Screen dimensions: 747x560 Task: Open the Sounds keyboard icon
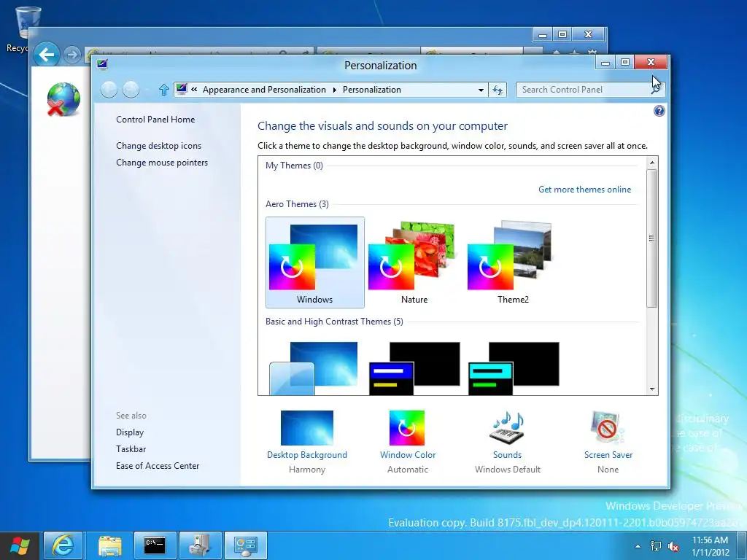coord(508,427)
